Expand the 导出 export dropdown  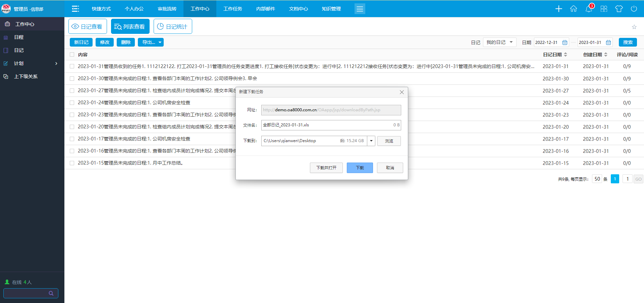151,42
